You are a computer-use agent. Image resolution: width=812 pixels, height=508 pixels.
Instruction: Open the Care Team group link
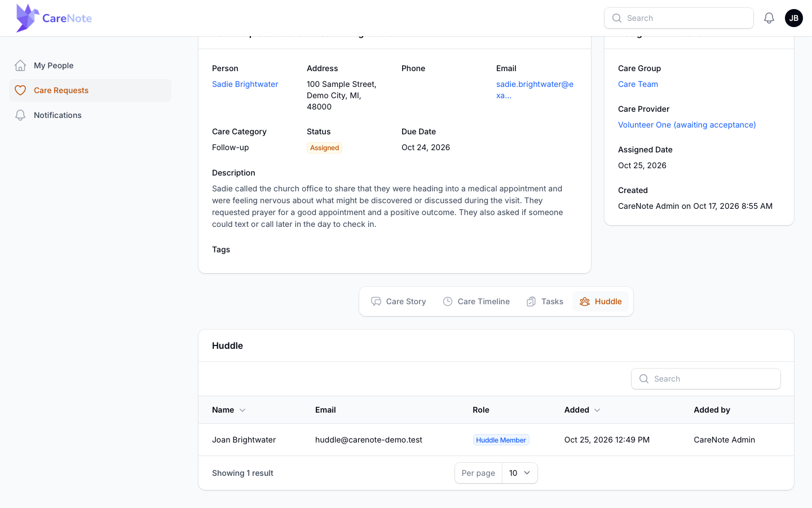638,84
